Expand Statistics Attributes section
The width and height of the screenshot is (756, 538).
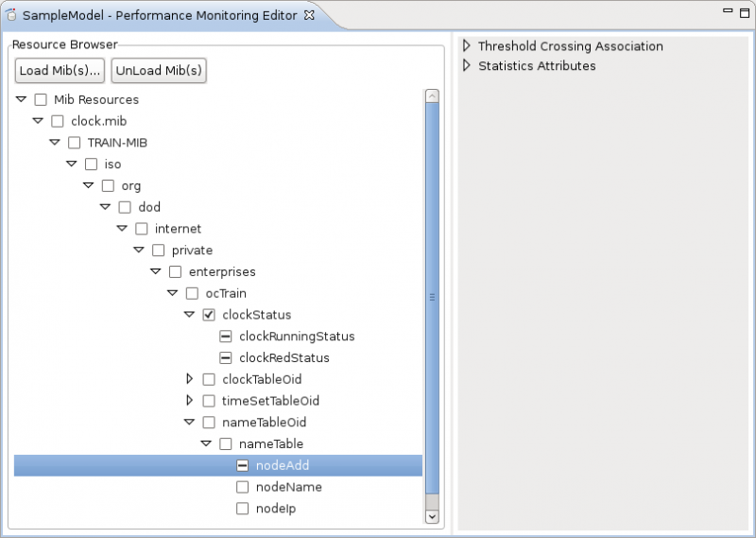coord(466,65)
